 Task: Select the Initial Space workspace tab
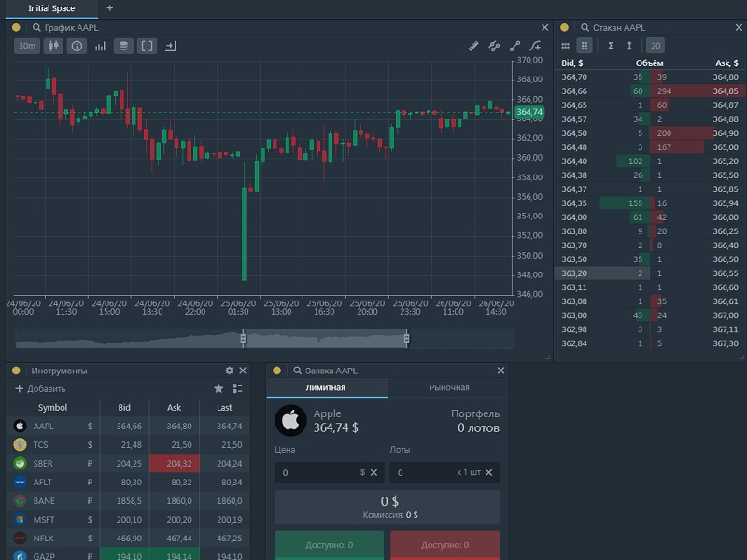[x=50, y=7]
